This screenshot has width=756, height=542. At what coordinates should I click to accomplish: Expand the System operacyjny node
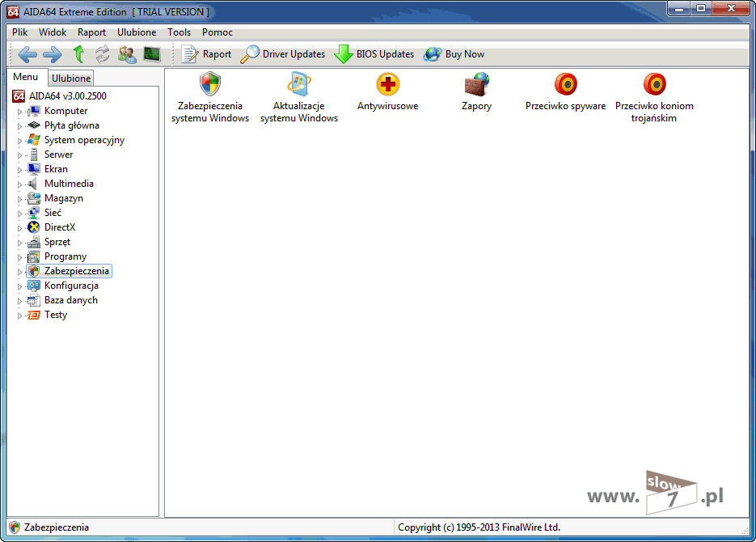click(x=19, y=141)
